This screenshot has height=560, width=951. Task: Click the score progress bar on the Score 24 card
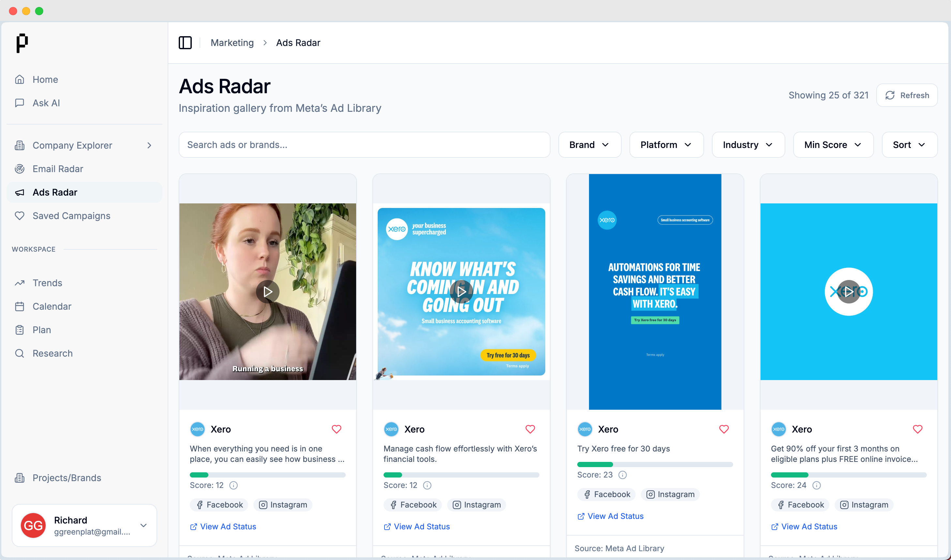[848, 475]
